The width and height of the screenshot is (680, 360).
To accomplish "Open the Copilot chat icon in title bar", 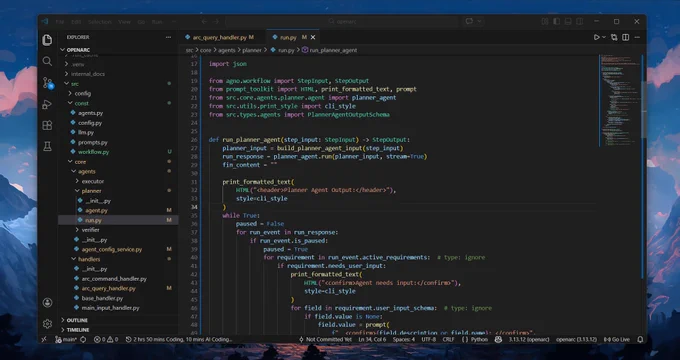I will pos(469,21).
